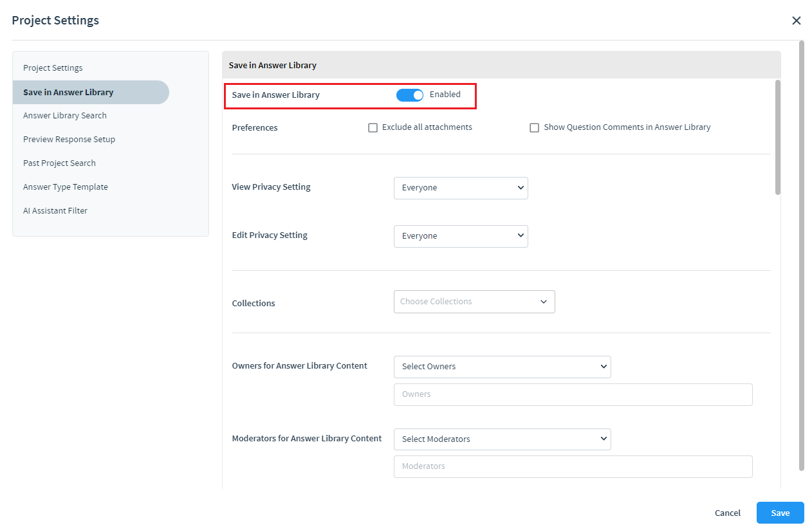Viewport: 812px width, 532px height.
Task: Disable the Save in Answer Library toggle
Action: click(x=410, y=95)
